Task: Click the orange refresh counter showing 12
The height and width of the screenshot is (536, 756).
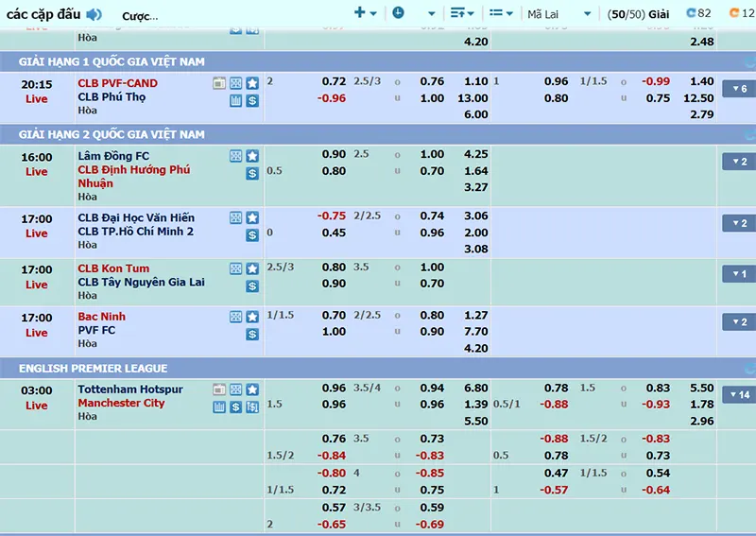Action: pyautogui.click(x=742, y=13)
